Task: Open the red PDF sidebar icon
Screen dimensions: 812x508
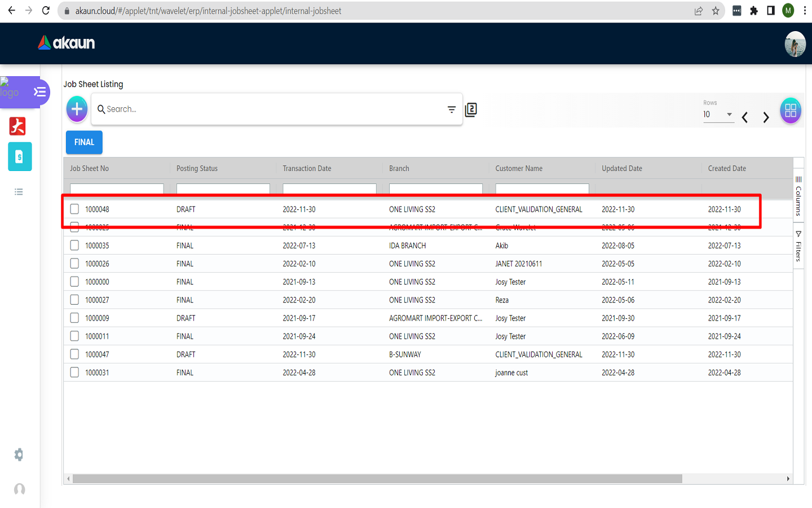Action: [17, 126]
